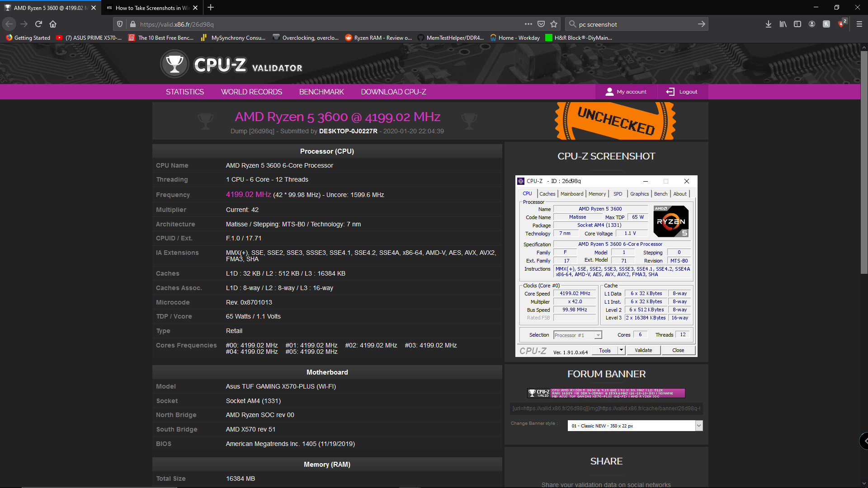Open the browser home page icon
This screenshot has width=868, height=488.
[53, 24]
